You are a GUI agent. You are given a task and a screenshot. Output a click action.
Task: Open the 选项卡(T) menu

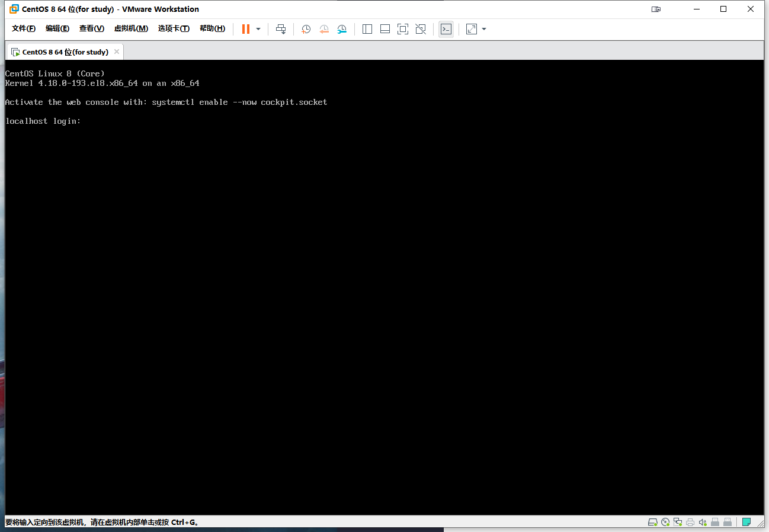pos(174,28)
